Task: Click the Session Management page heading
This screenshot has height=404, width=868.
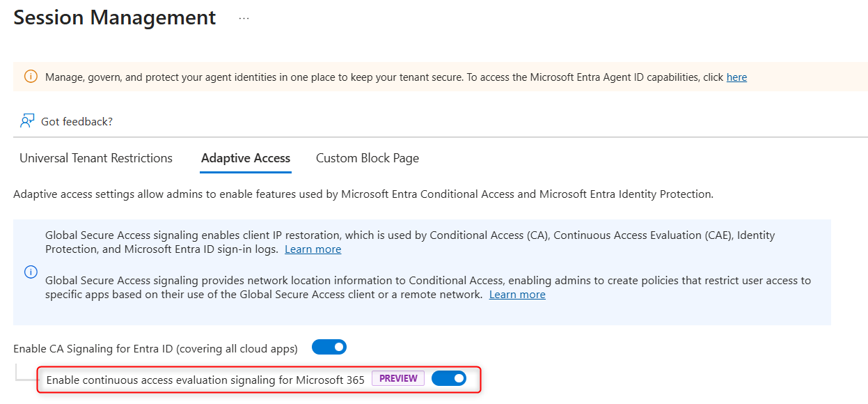Action: pos(115,17)
